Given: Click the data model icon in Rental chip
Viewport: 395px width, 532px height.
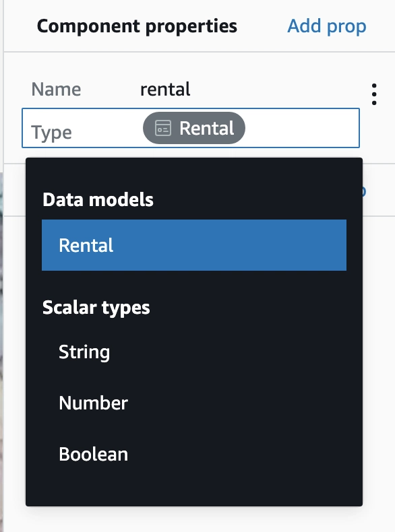Looking at the screenshot, I should click(x=163, y=128).
